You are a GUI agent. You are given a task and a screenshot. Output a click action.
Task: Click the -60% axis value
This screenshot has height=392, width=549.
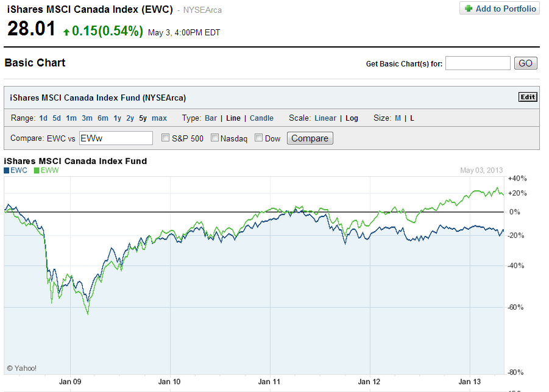coord(515,307)
